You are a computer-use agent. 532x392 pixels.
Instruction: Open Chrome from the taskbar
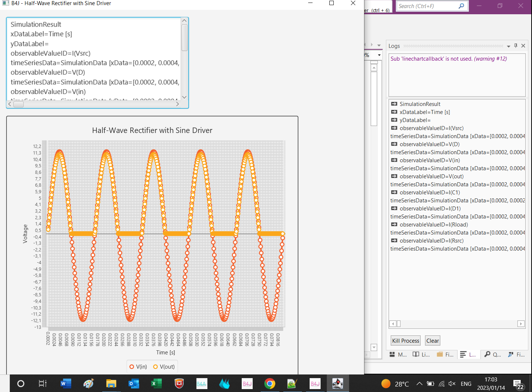269,383
